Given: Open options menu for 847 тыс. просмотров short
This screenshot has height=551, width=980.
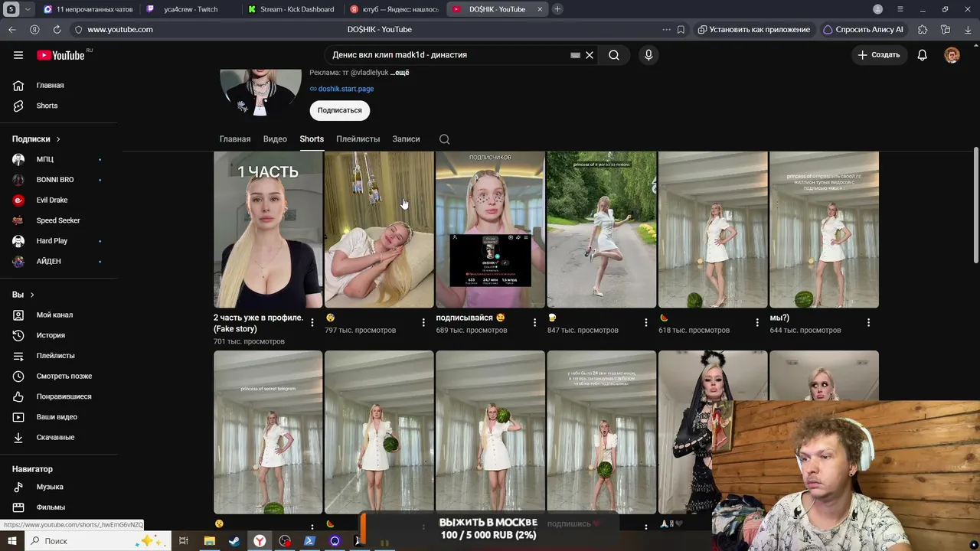Looking at the screenshot, I should tap(645, 323).
